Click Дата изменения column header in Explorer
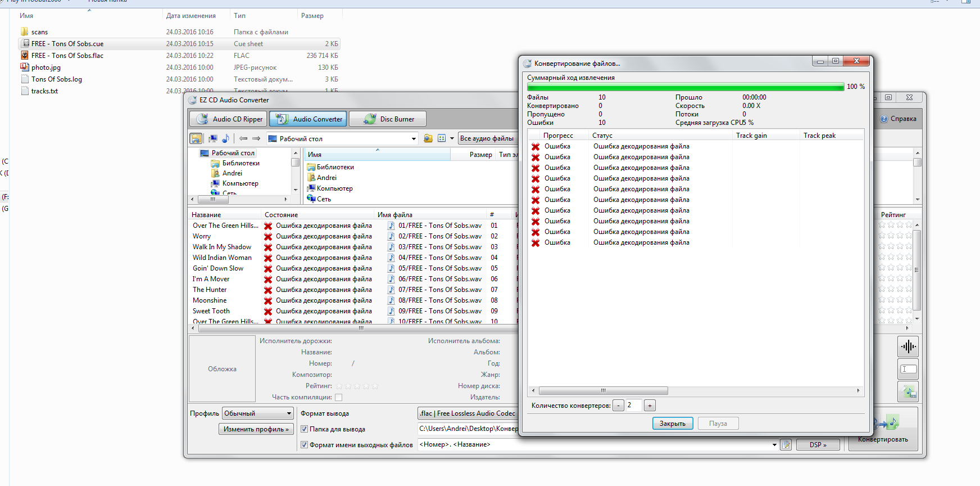This screenshot has width=980, height=486. click(191, 16)
